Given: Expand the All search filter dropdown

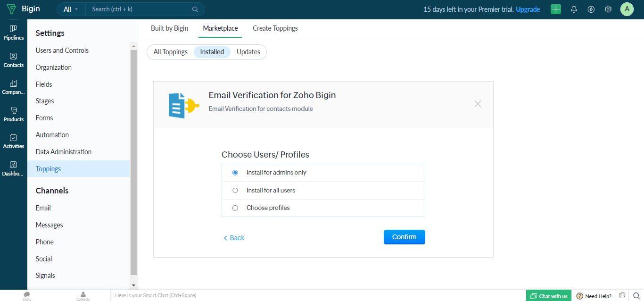Looking at the screenshot, I should 71,9.
